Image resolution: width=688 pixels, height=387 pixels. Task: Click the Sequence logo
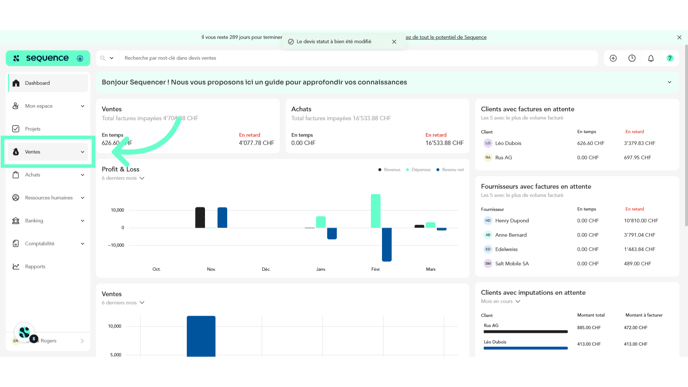pos(47,58)
